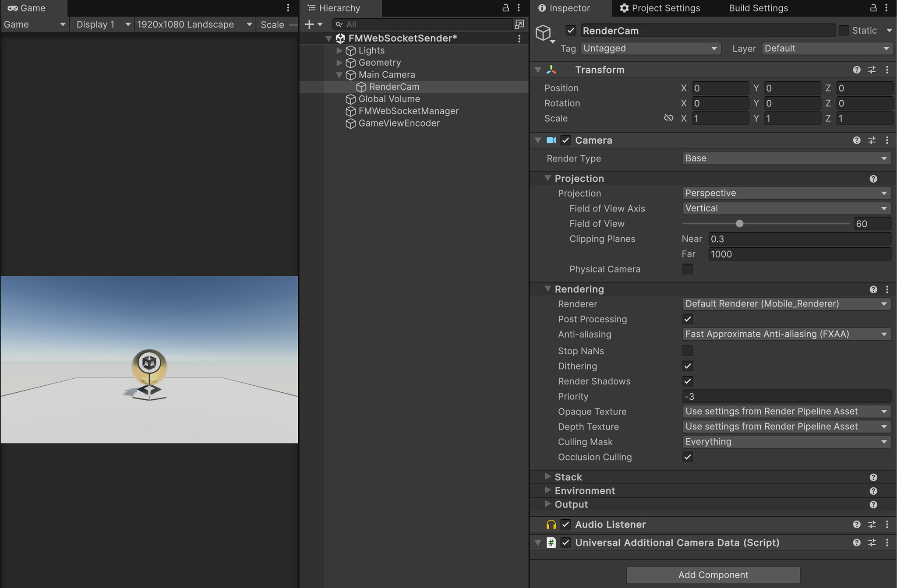Select the GameViewEncoder object in Hierarchy
This screenshot has height=588, width=897.
click(399, 123)
